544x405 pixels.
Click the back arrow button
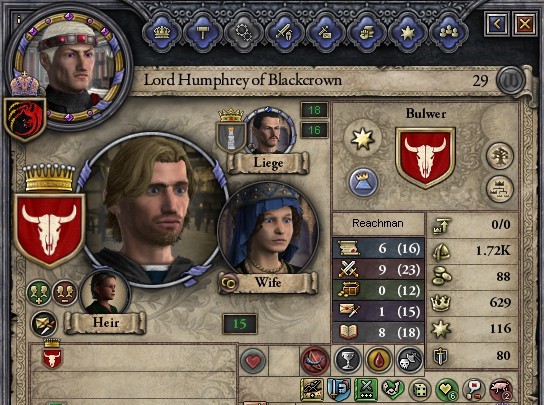pyautogui.click(x=497, y=24)
